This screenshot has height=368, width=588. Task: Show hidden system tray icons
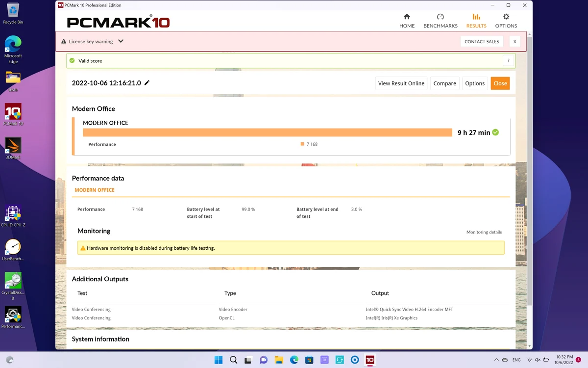[496, 360]
